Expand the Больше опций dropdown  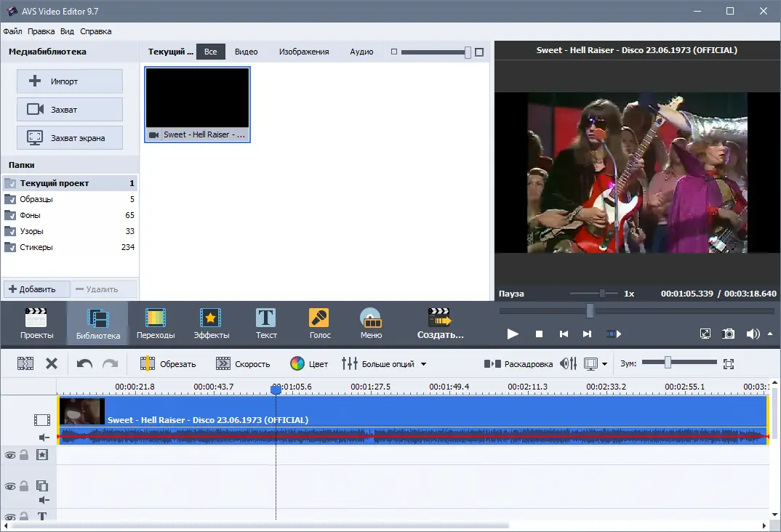pos(423,364)
